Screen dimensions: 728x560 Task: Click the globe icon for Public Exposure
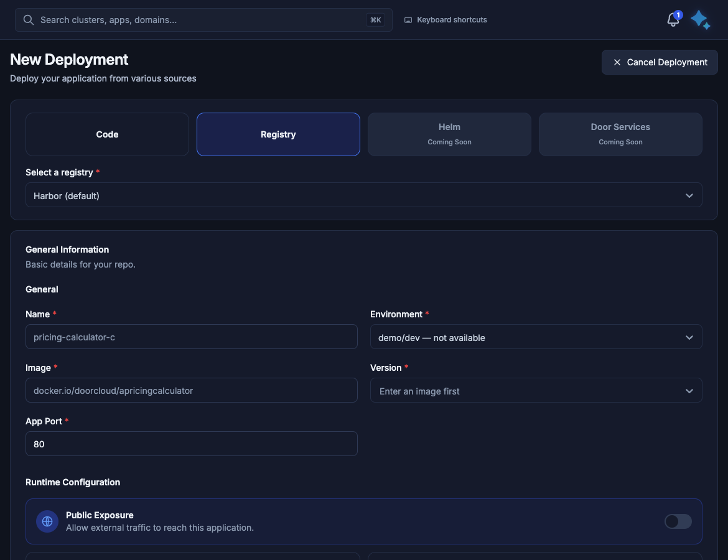(x=47, y=521)
